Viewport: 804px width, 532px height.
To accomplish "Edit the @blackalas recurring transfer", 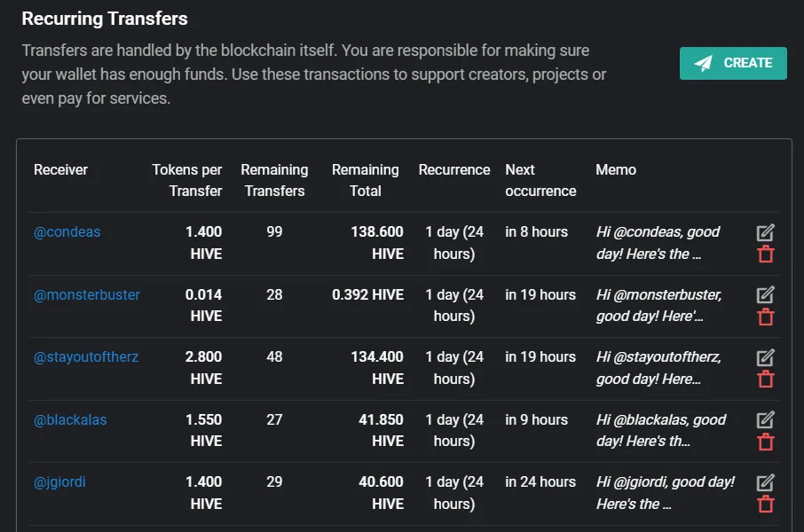I will [765, 419].
